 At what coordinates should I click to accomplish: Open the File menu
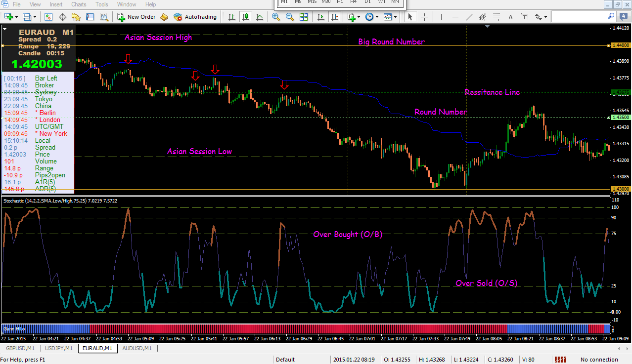coord(16,4)
